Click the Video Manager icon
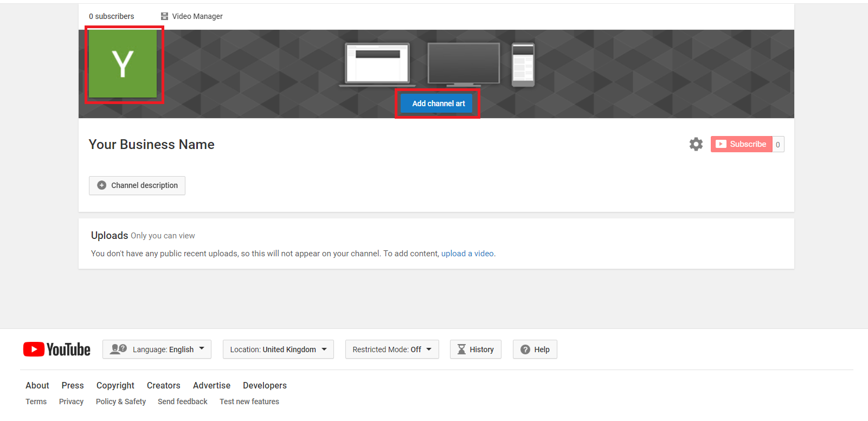The width and height of the screenshot is (868, 421). (x=164, y=16)
